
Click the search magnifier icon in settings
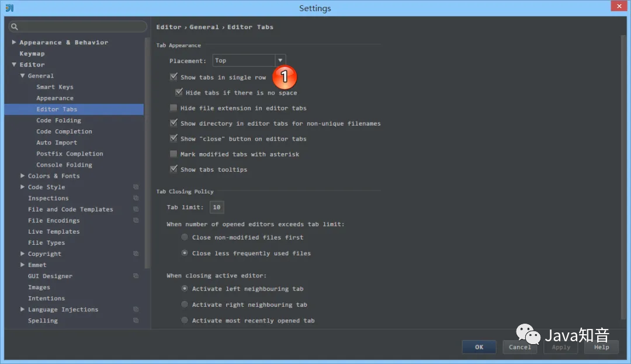[x=15, y=27]
